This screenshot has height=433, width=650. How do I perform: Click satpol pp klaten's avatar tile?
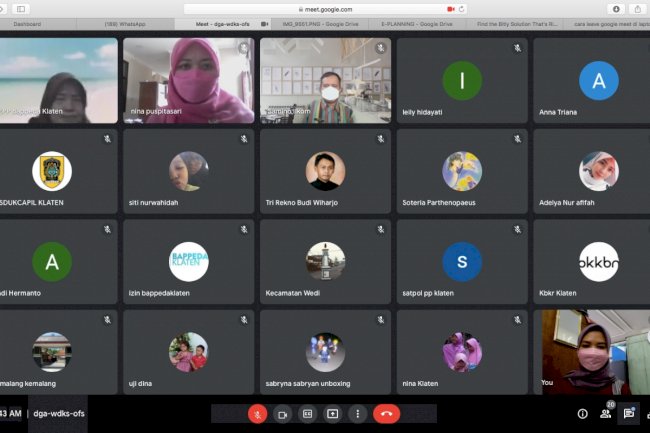click(461, 262)
